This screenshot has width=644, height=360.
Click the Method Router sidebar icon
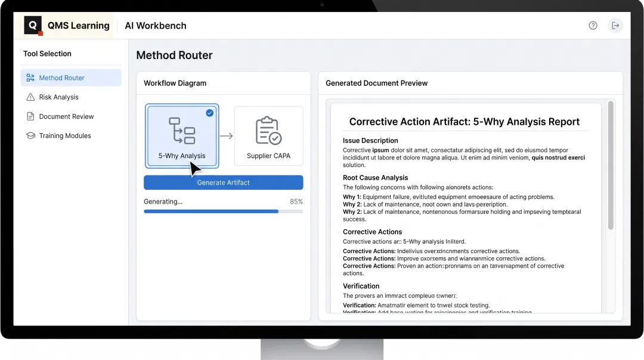point(30,78)
